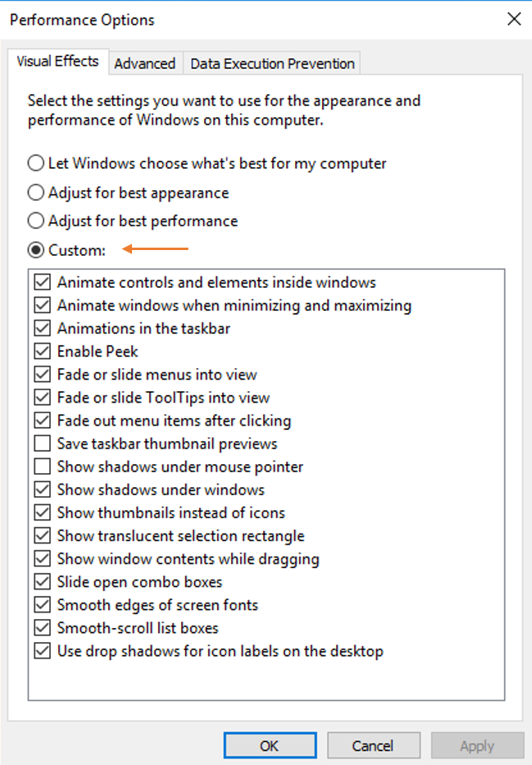Select "Adjust for best performance"
Image resolution: width=532 pixels, height=765 pixels.
(x=35, y=221)
